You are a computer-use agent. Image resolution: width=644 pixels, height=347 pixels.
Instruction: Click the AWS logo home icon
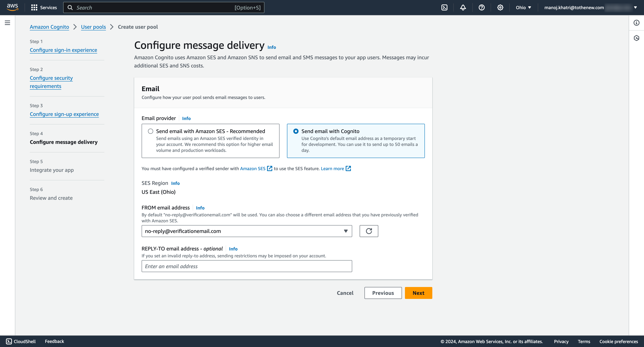(12, 7)
